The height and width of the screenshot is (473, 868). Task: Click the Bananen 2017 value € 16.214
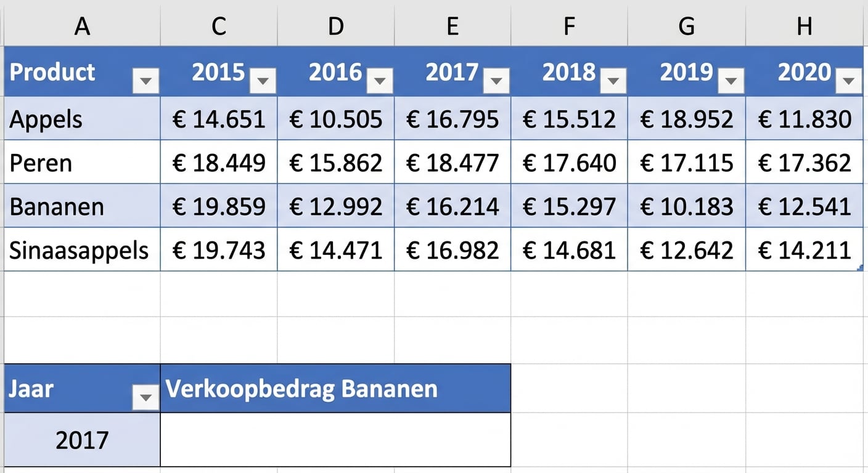pyautogui.click(x=452, y=206)
